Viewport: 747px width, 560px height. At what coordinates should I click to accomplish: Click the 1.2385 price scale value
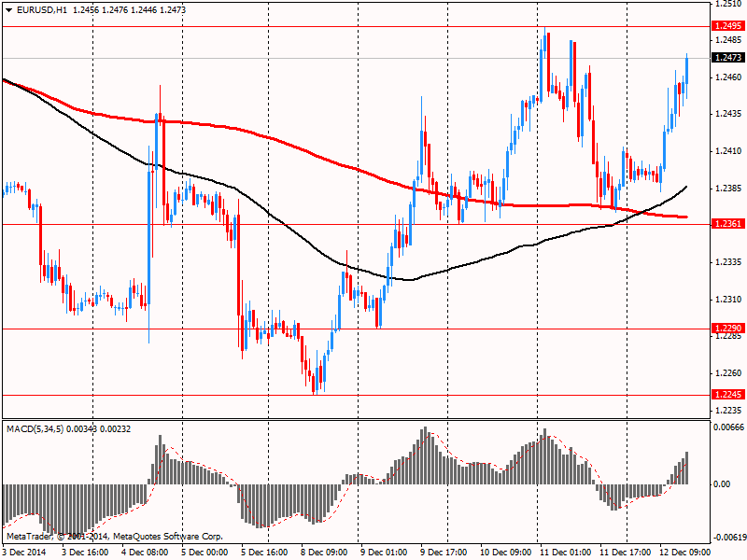[x=728, y=189]
